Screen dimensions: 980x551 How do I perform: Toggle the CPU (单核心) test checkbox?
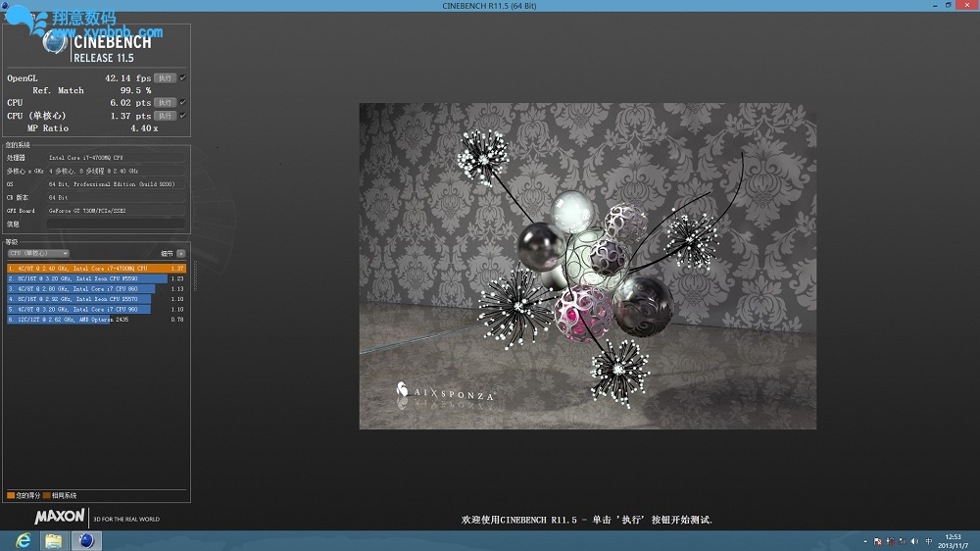[182, 116]
